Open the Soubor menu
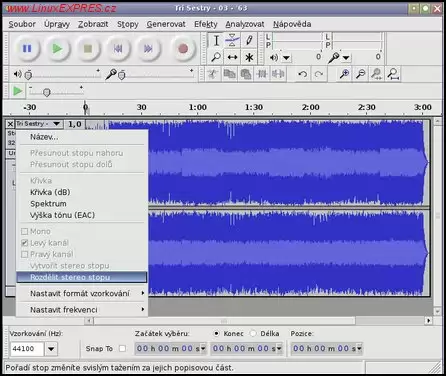This screenshot has height=376, width=446. click(22, 24)
